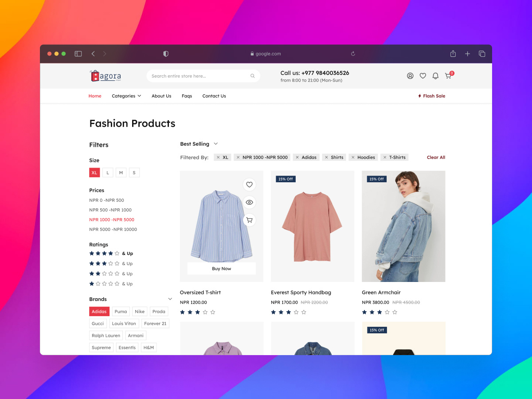Open the shopping cart icon in header

(x=448, y=76)
